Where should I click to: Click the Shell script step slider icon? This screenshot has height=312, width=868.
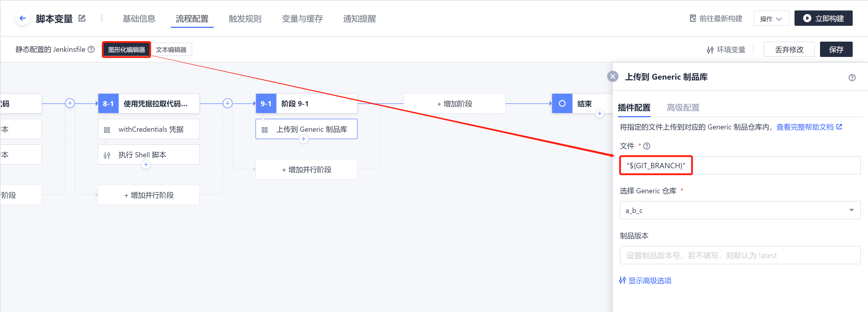click(107, 155)
